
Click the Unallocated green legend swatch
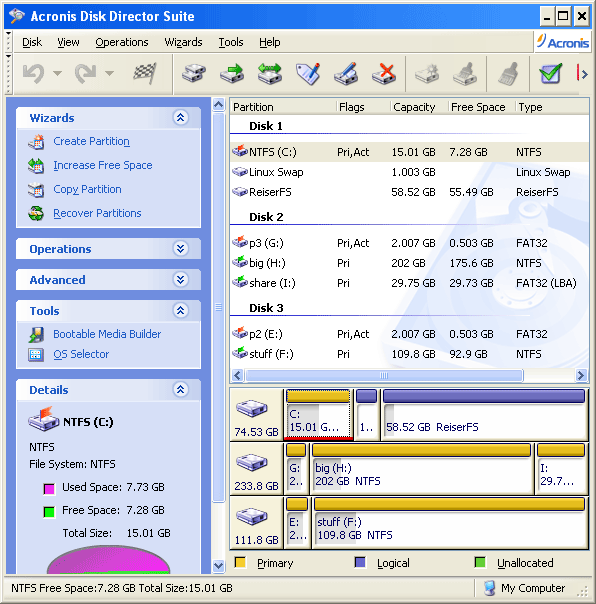[x=480, y=562]
